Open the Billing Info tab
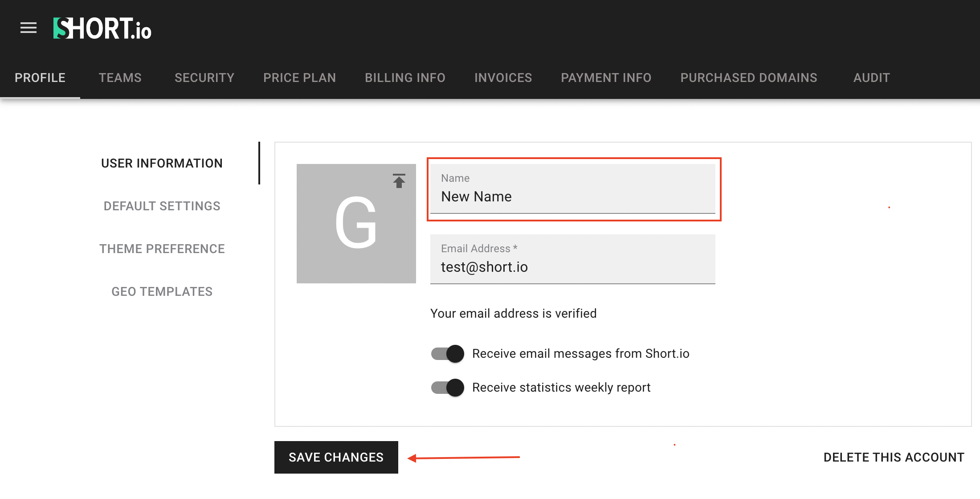This screenshot has width=980, height=499. (x=405, y=78)
